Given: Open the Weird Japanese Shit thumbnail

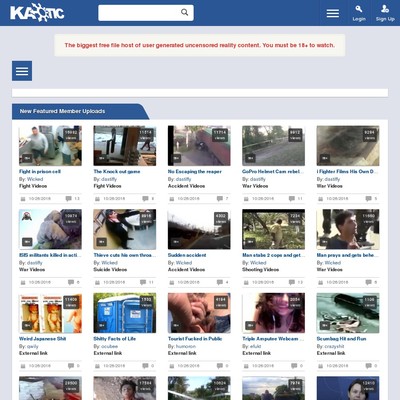Looking at the screenshot, I should (50, 313).
